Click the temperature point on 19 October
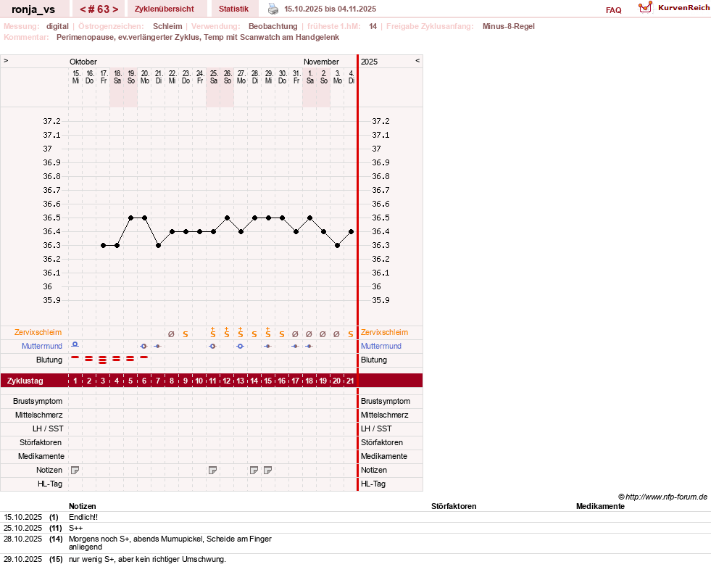 pos(130,218)
